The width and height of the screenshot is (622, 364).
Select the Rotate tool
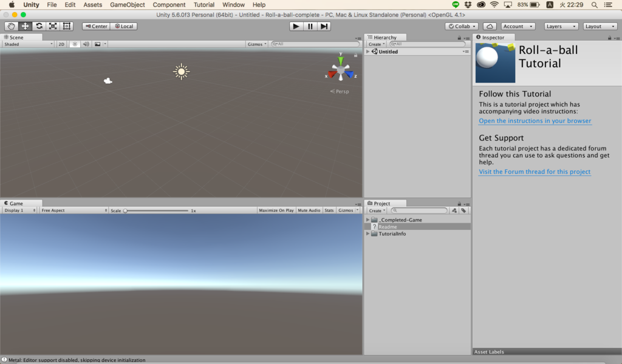[x=39, y=26]
